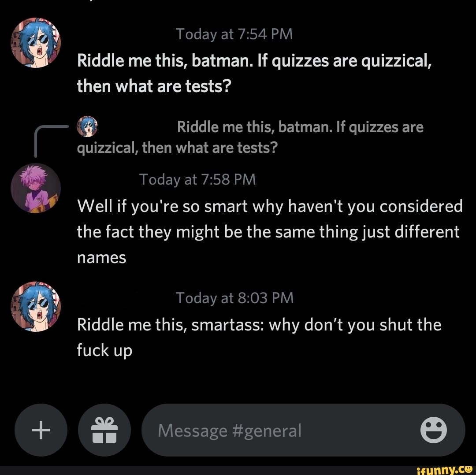Click the reply connector line spine
The width and height of the screenshot is (476, 475).
(x=36, y=141)
